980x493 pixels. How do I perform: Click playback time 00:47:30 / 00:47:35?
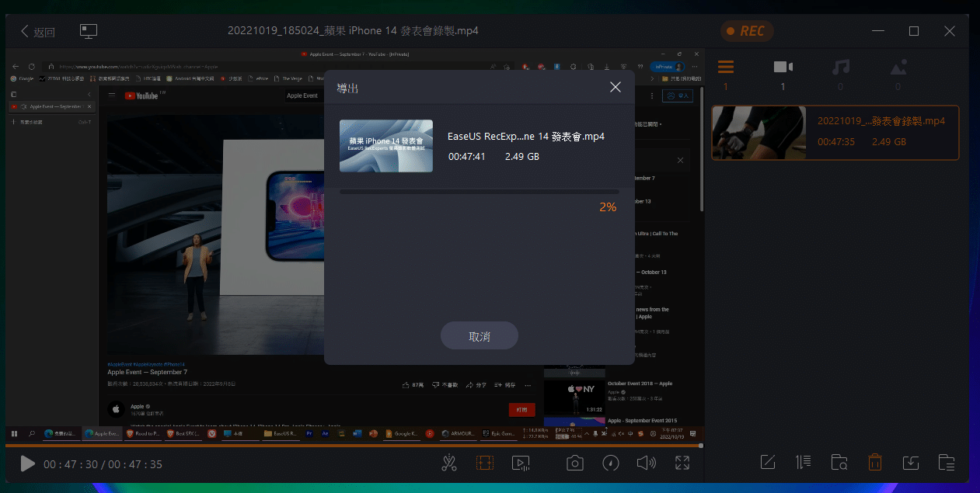[x=103, y=464]
